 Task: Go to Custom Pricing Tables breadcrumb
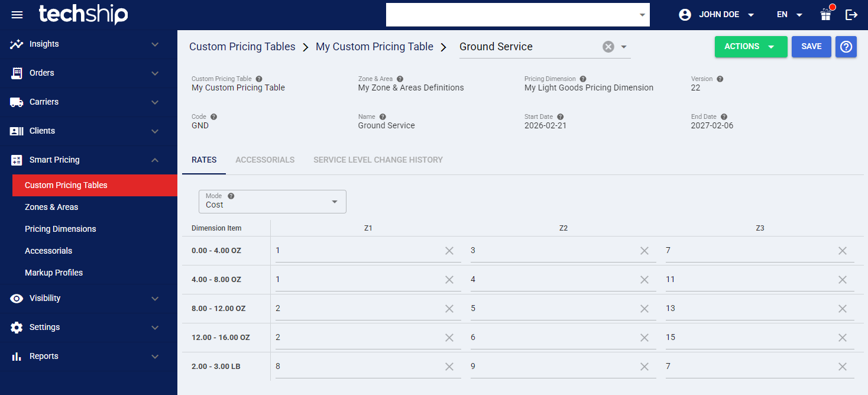click(242, 47)
